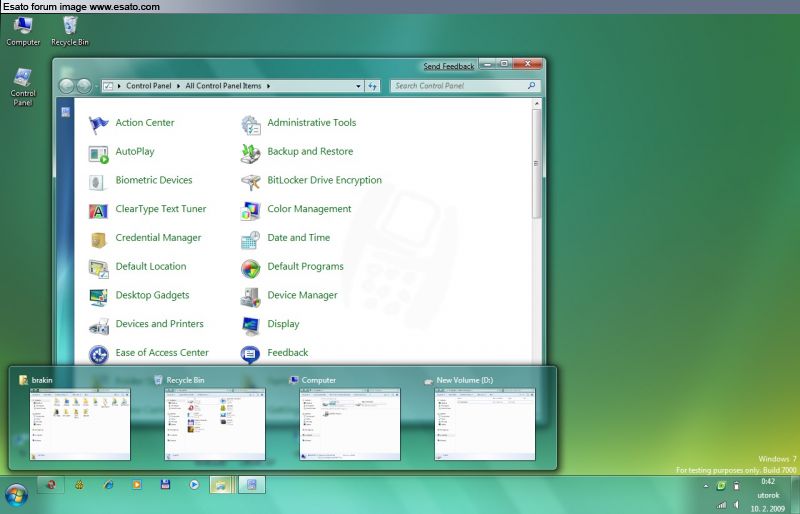The image size is (800, 514).
Task: Select the Computer window thumbnail preview
Action: point(350,424)
